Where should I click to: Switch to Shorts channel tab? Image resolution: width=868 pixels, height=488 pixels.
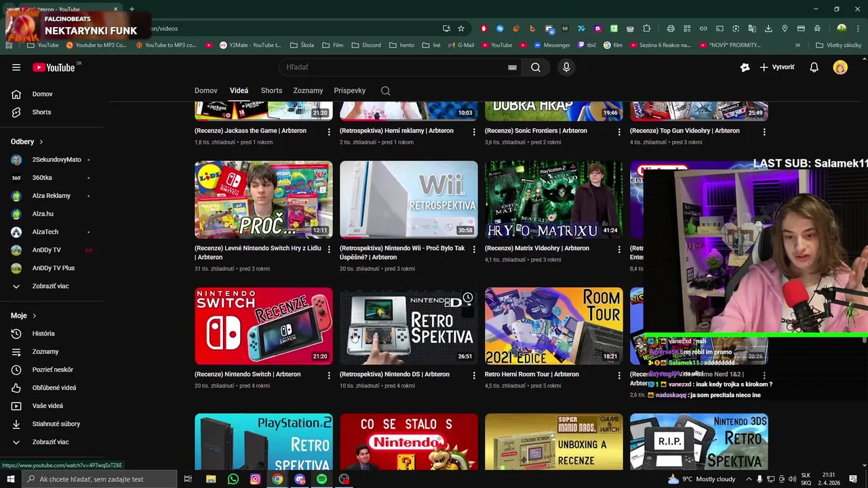[271, 91]
